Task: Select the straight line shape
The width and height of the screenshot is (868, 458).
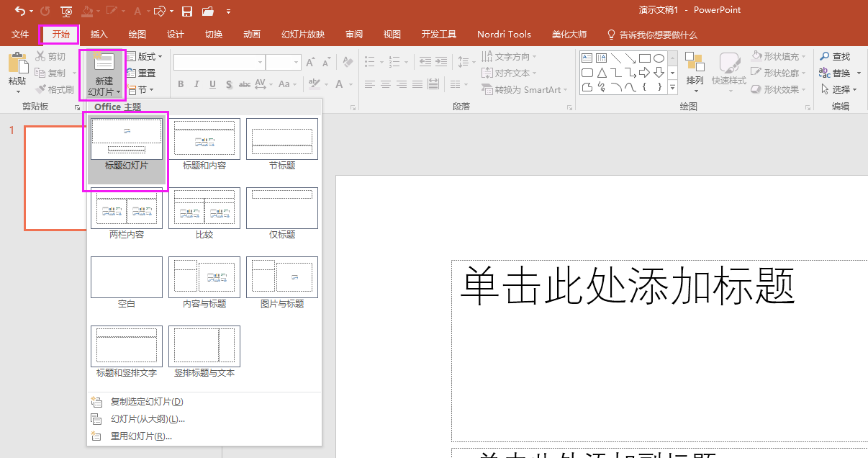Action: [616, 58]
